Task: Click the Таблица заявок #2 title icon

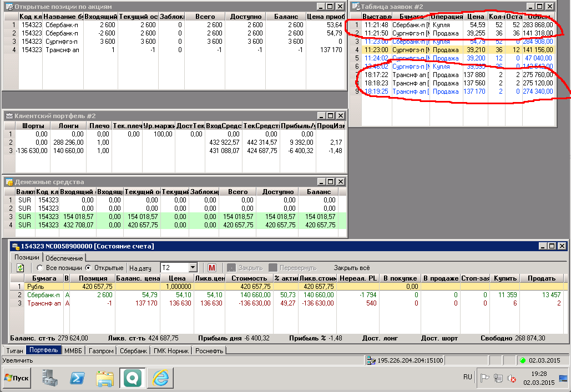Action: point(356,7)
